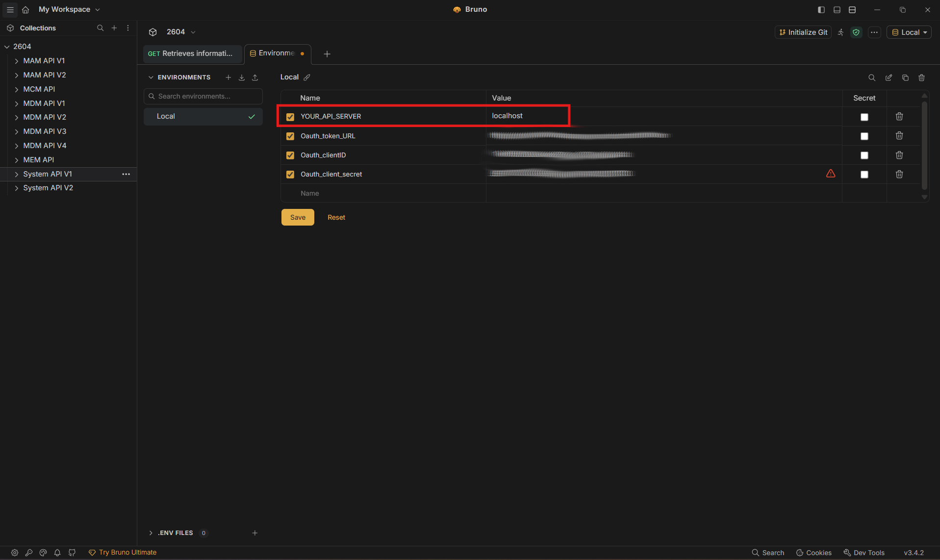
Task: Delete the Oauth_clientID variable row
Action: [899, 155]
